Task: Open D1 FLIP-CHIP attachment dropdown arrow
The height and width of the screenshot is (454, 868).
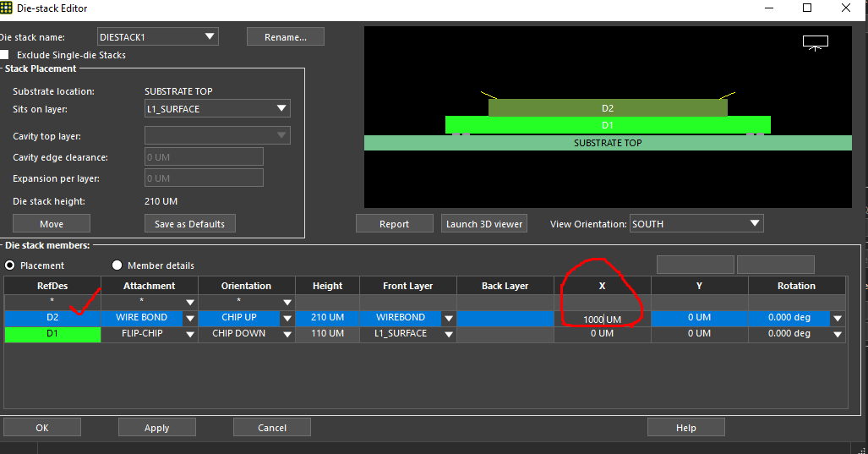Action: coord(190,335)
